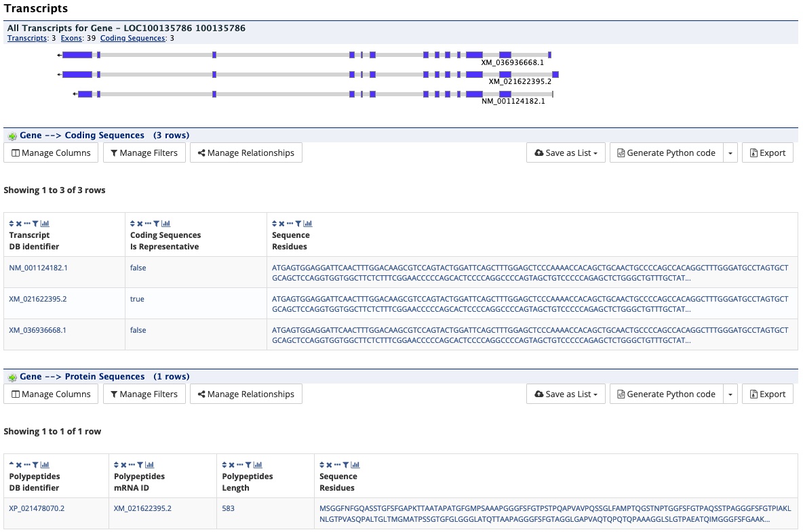This screenshot has width=803, height=532.
Task: Open Manage Columns for Protein Sequences table
Action: click(51, 394)
